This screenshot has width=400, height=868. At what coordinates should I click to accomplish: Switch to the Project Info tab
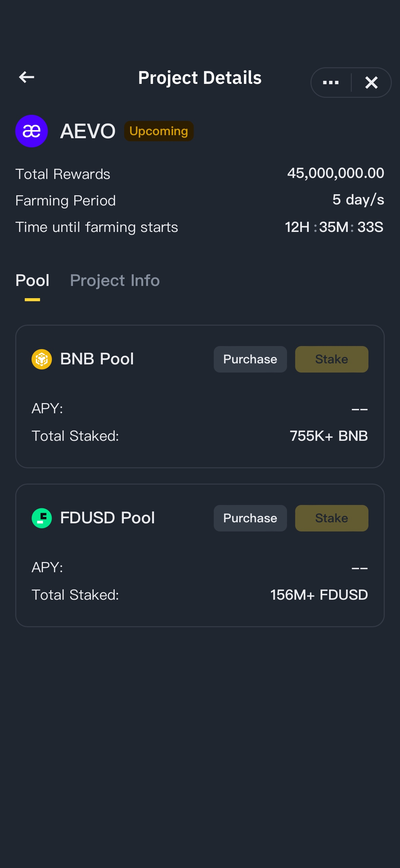(x=115, y=281)
